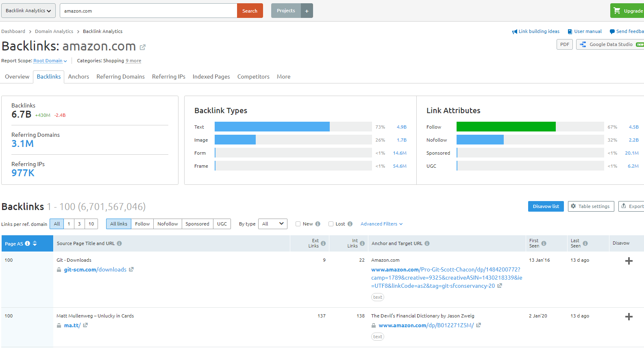Screen dimensions: 644x348
Task: Click the Table settings gear icon
Action: (x=573, y=206)
